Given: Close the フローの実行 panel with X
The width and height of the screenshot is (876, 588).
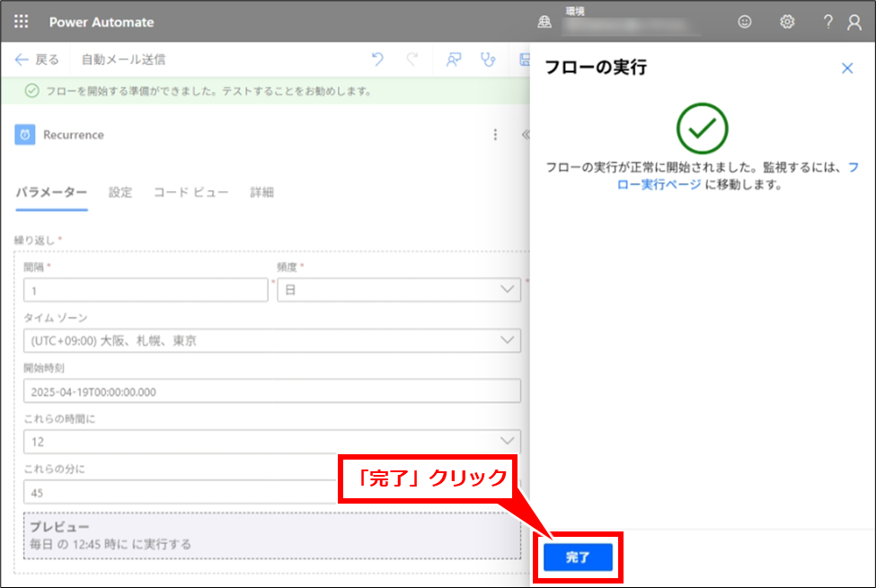Looking at the screenshot, I should [x=846, y=68].
